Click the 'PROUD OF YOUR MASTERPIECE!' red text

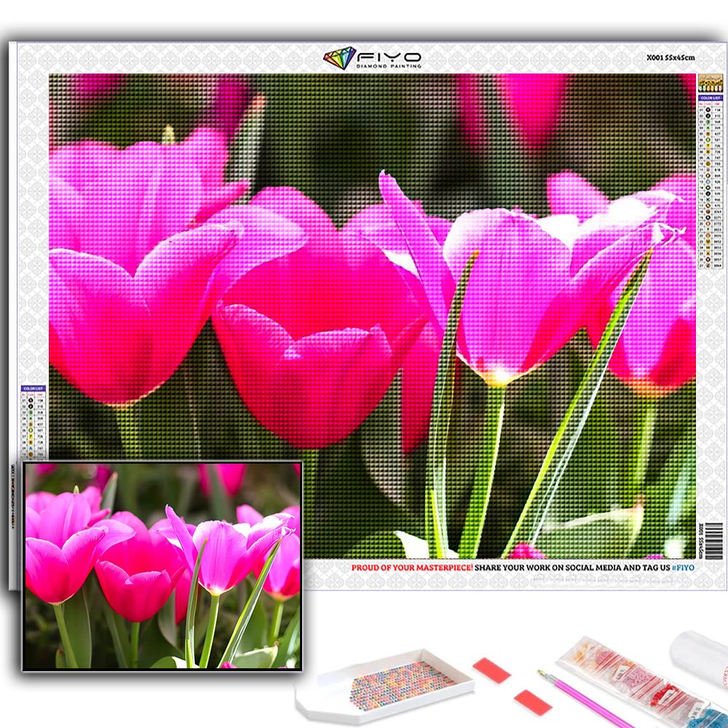click(414, 566)
